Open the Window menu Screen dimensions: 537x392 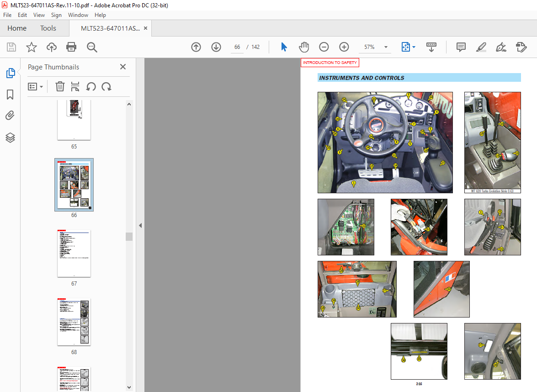[78, 15]
